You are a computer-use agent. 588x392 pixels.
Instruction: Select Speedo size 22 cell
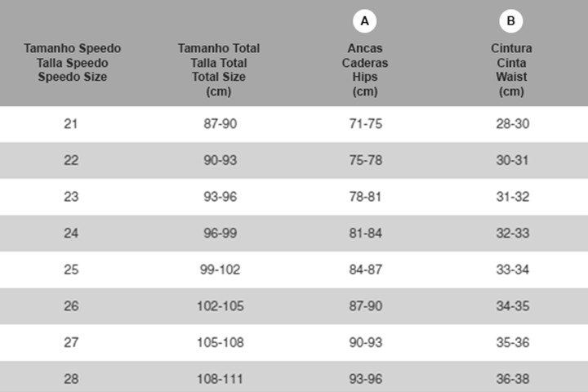tap(71, 160)
